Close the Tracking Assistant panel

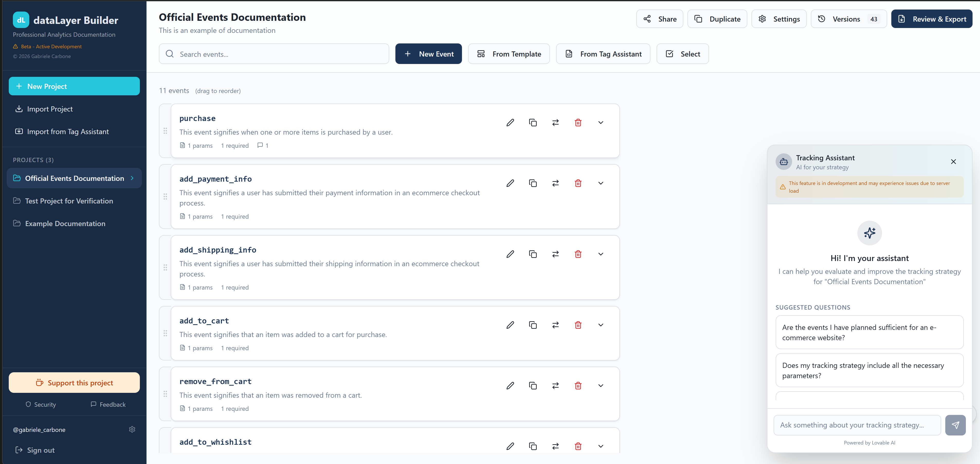coord(954,161)
